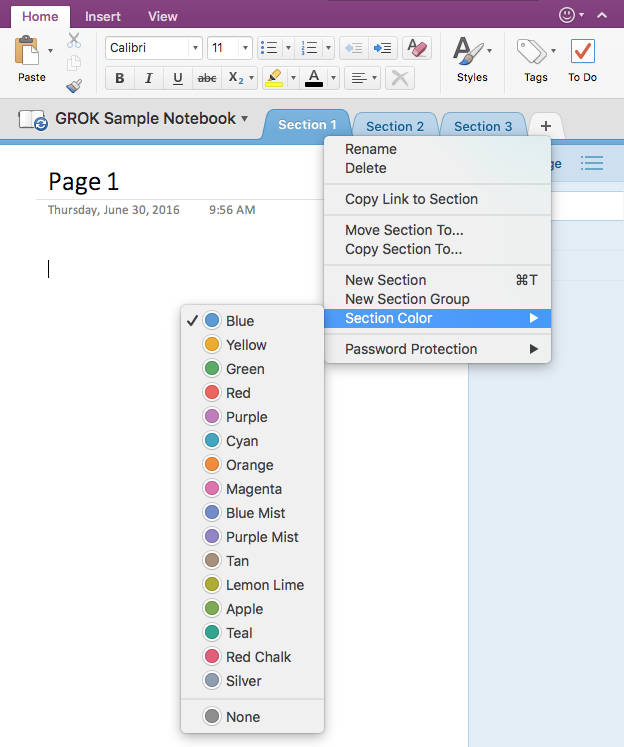Choose Delete in the context menu
624x747 pixels.
[x=437, y=168]
